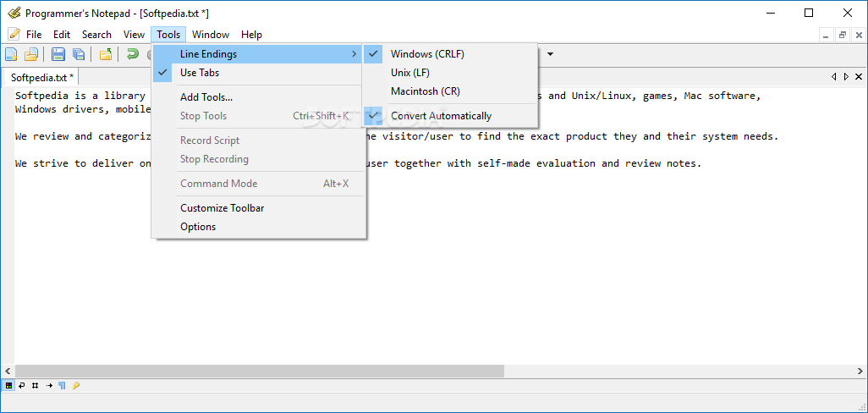Click horizontal scrollbar right arrow
The width and height of the screenshot is (868, 413).
[x=860, y=371]
